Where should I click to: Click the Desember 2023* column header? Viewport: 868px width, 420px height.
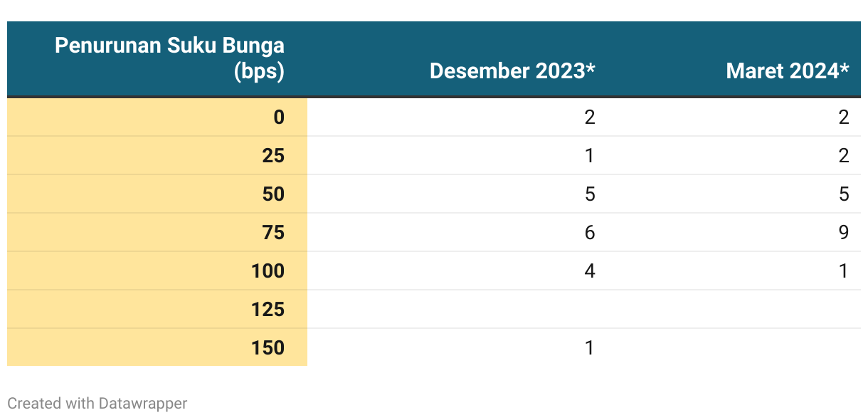point(512,71)
